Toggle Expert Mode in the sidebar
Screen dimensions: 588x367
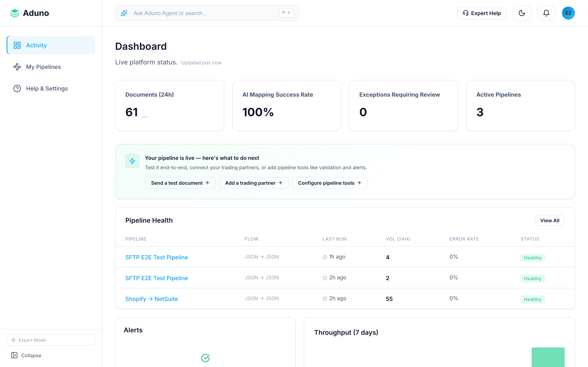[x=51, y=340]
